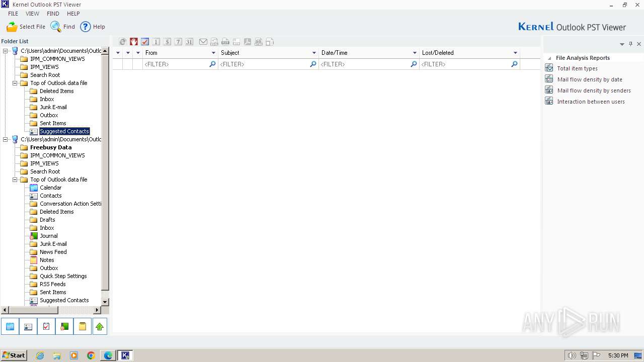This screenshot has height=362, width=644.
Task: Select the Conversation Action Settings folder
Action: point(70,204)
